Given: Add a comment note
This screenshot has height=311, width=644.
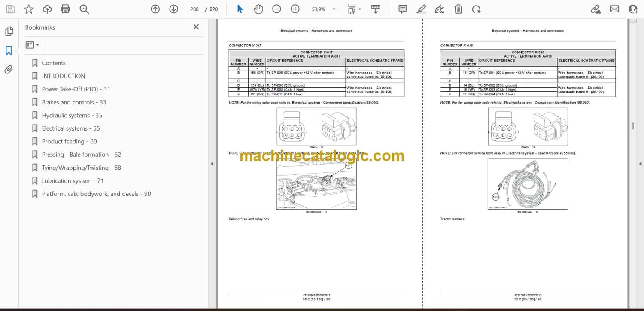Looking at the screenshot, I should [x=403, y=9].
